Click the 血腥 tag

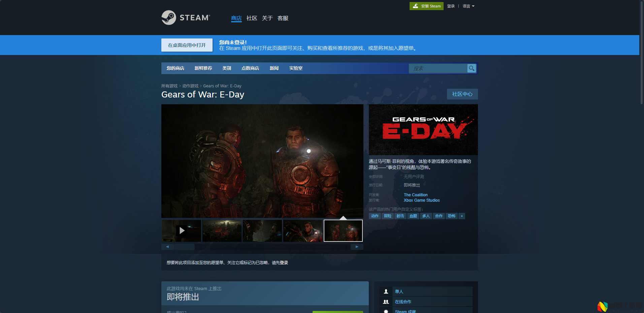[413, 216]
